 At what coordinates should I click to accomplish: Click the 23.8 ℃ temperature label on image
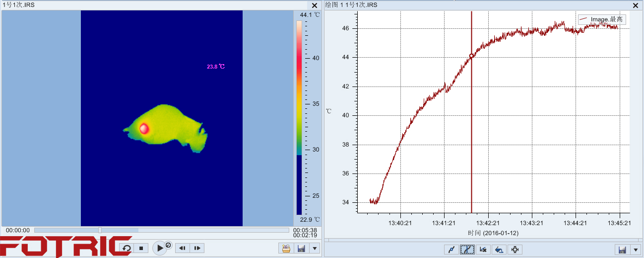216,66
